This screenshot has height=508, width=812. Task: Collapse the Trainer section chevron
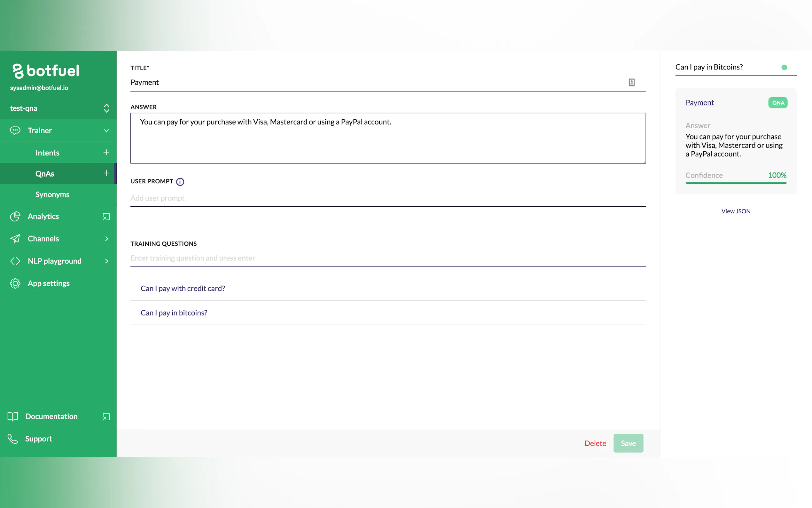(106, 131)
